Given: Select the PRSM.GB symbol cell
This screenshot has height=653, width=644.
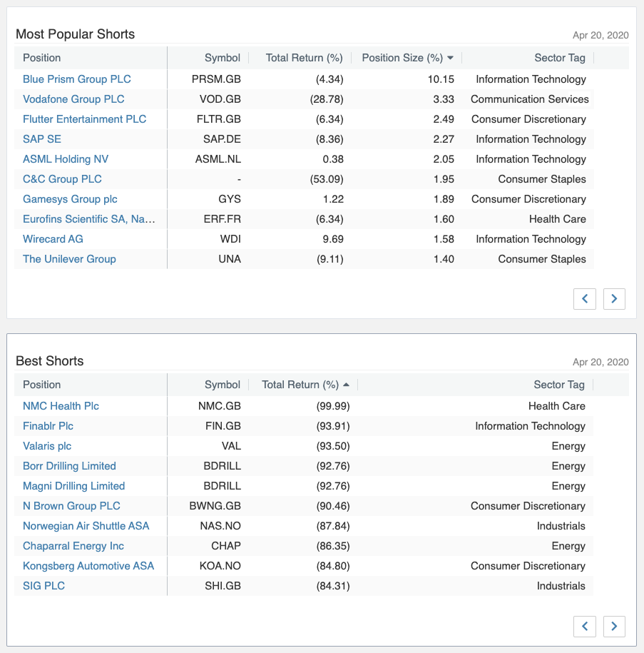Looking at the screenshot, I should coord(216,79).
